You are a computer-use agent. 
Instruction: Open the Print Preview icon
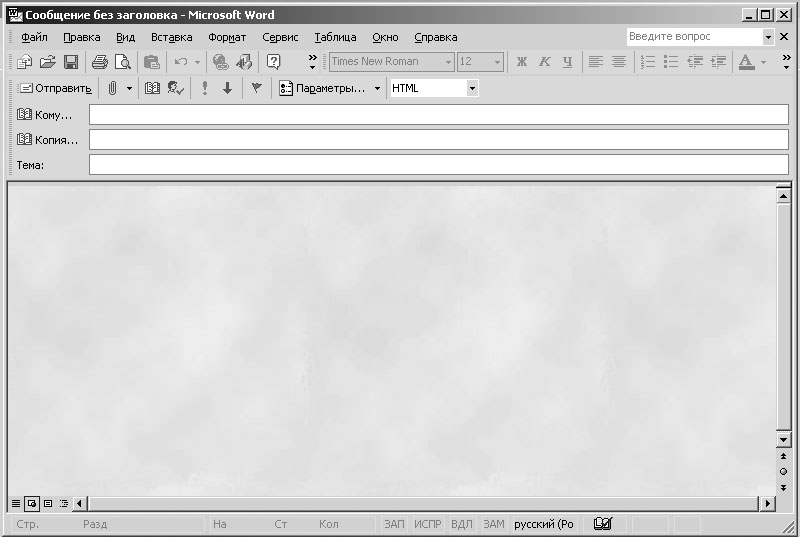click(122, 62)
